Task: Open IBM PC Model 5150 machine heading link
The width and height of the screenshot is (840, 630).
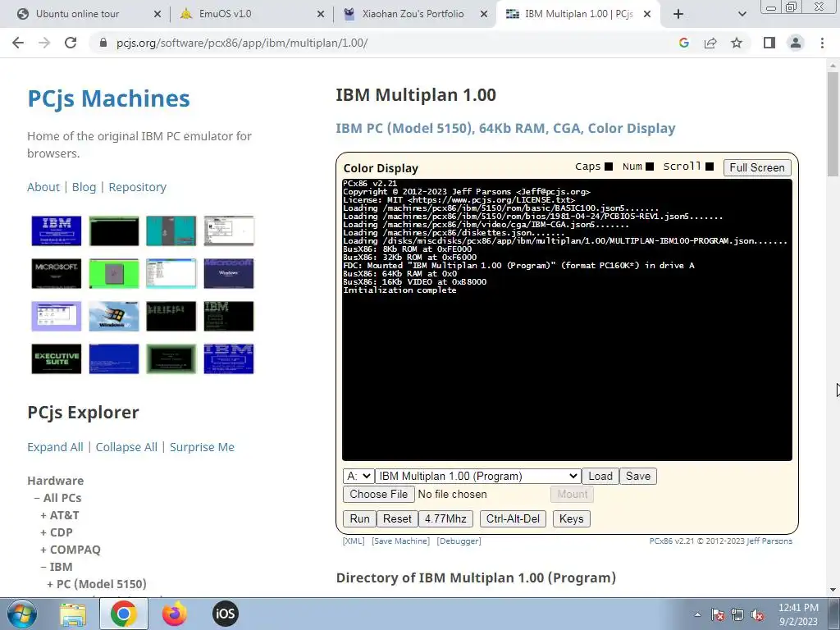Action: (505, 128)
